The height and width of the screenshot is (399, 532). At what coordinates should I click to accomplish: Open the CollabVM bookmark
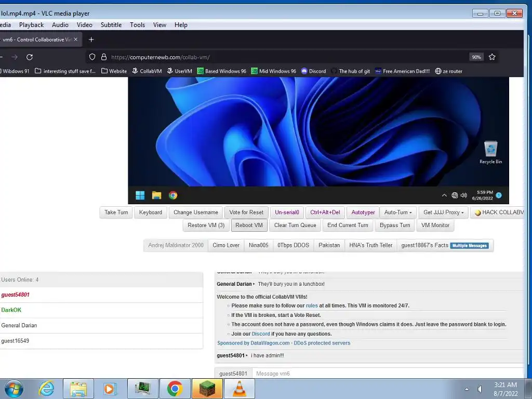tap(147, 71)
